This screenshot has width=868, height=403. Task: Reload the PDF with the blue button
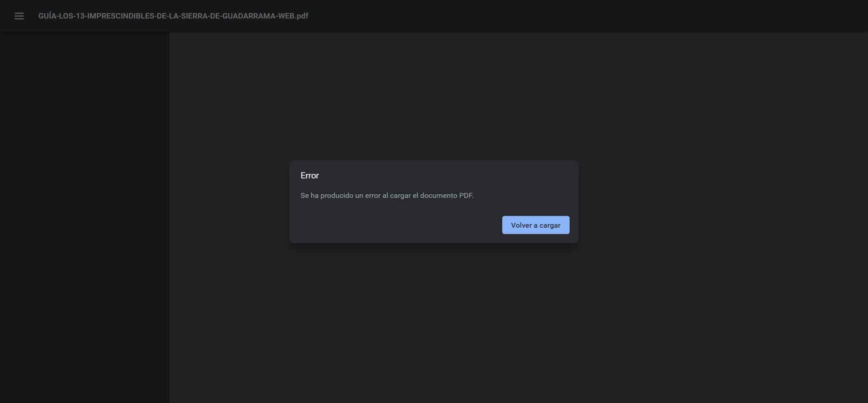[x=536, y=225]
